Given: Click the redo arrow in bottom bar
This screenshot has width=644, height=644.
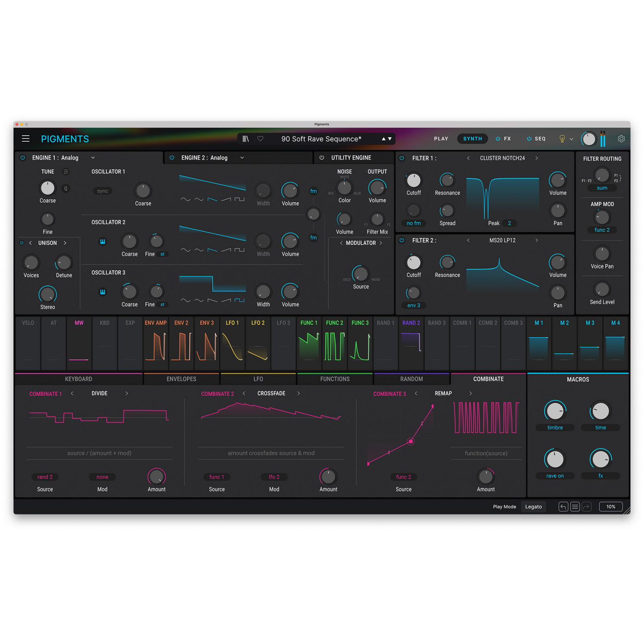Looking at the screenshot, I should pos(586,507).
